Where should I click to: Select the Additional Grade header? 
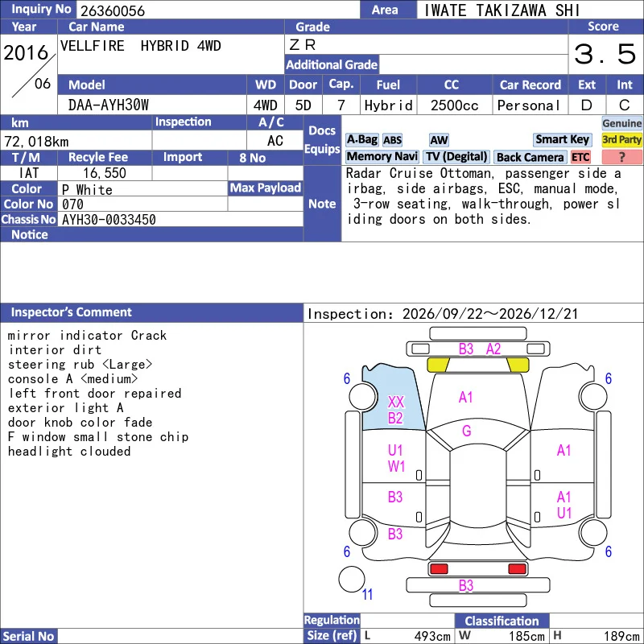point(332,64)
